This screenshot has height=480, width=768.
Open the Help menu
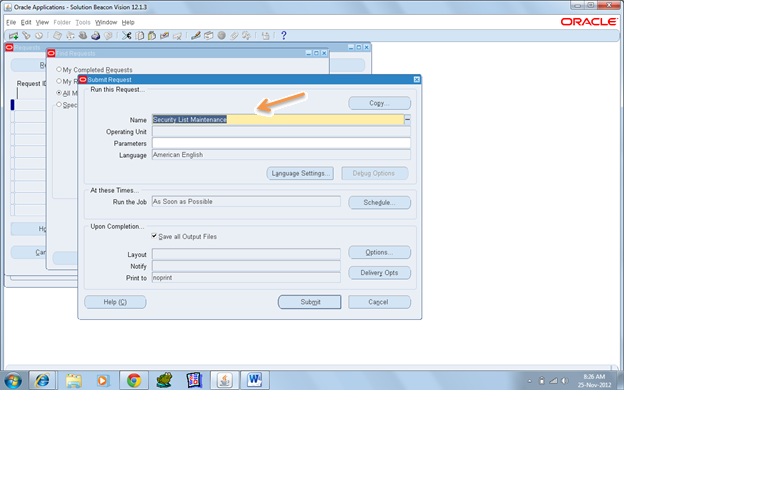pos(128,23)
